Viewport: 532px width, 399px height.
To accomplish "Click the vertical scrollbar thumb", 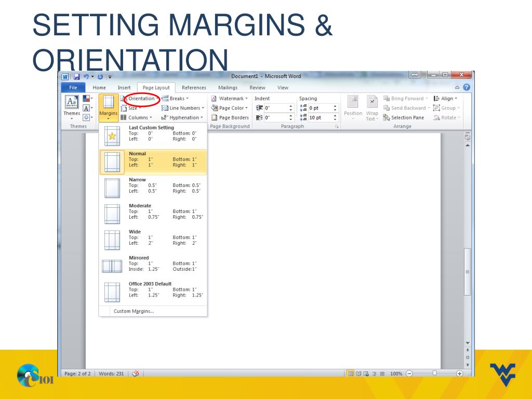I will pos(468,271).
